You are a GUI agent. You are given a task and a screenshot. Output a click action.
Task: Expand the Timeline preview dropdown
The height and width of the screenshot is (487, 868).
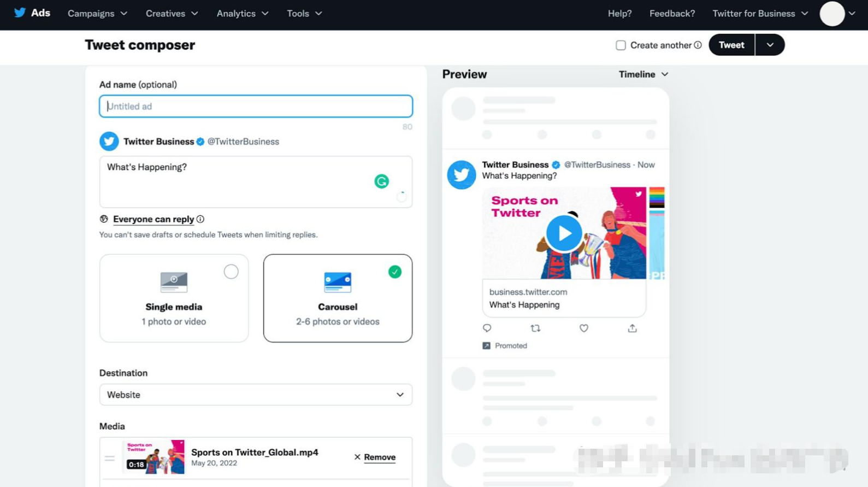(x=643, y=74)
